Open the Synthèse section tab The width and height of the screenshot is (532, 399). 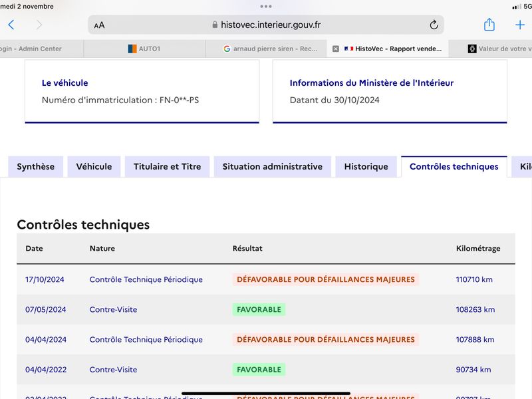coord(36,167)
